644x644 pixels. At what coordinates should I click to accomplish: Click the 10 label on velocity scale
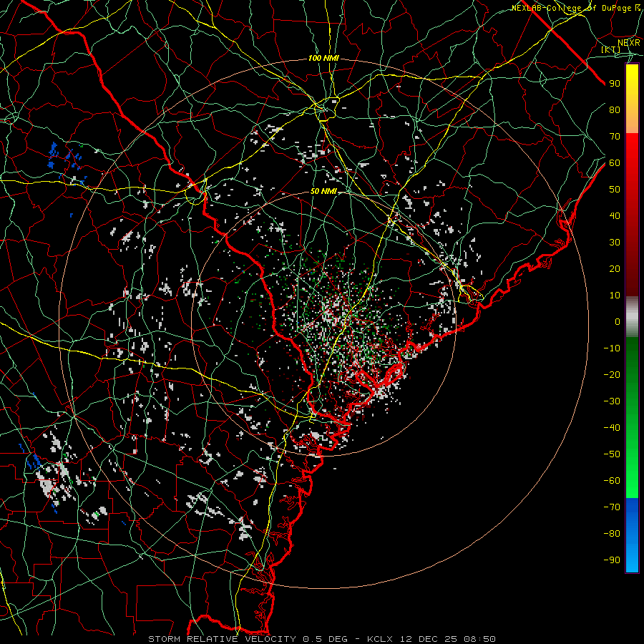615,296
